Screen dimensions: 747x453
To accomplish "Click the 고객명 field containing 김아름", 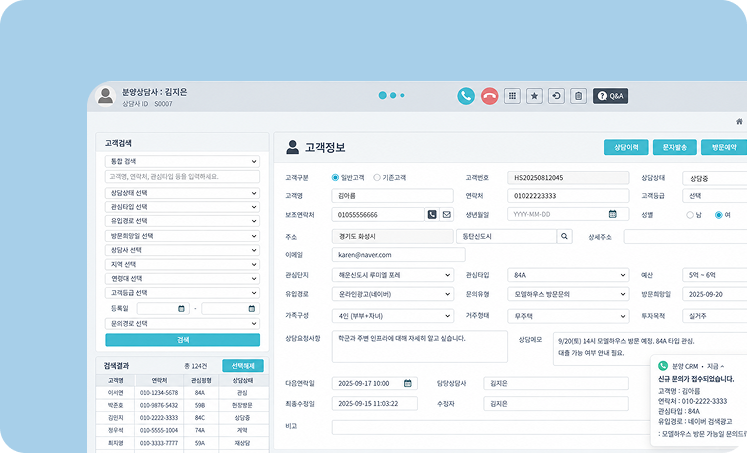I will (393, 196).
